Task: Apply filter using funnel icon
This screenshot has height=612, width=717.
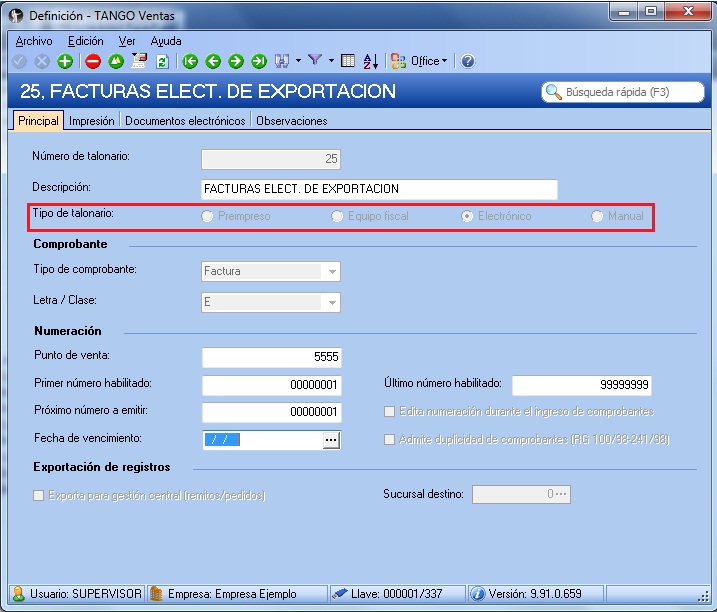Action: pos(315,60)
